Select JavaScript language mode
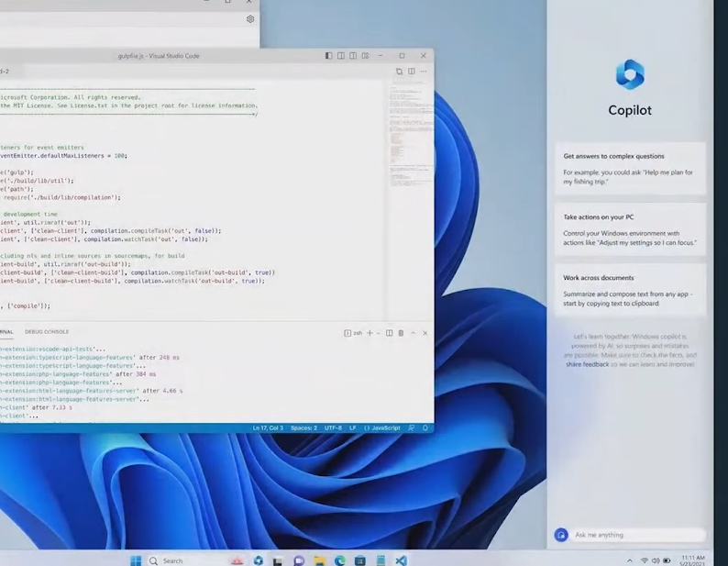Image resolution: width=728 pixels, height=566 pixels. (x=382, y=428)
